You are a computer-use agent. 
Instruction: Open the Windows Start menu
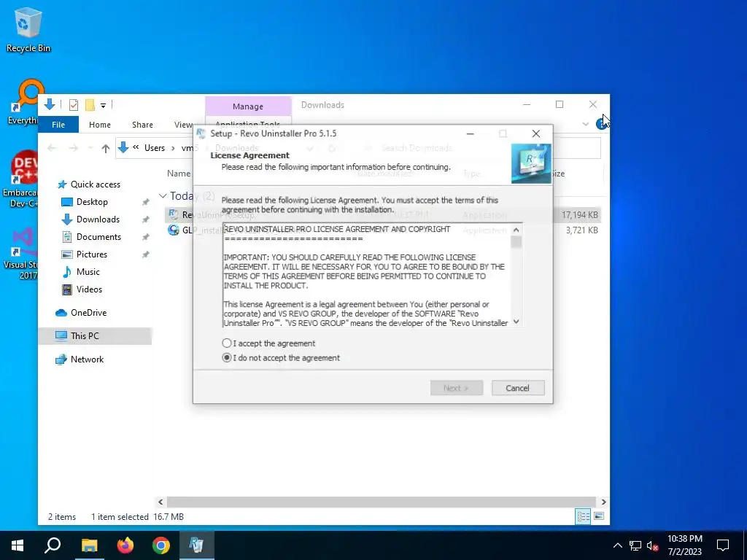pyautogui.click(x=18, y=545)
